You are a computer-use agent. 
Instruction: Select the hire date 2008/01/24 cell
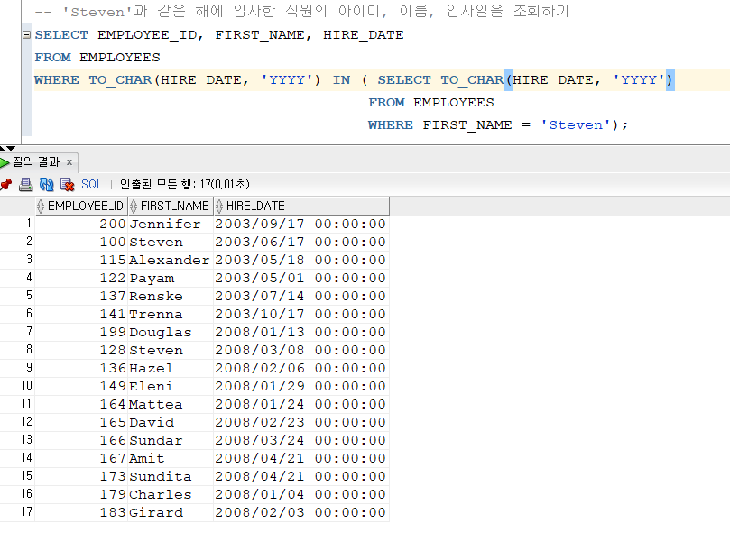[301, 405]
